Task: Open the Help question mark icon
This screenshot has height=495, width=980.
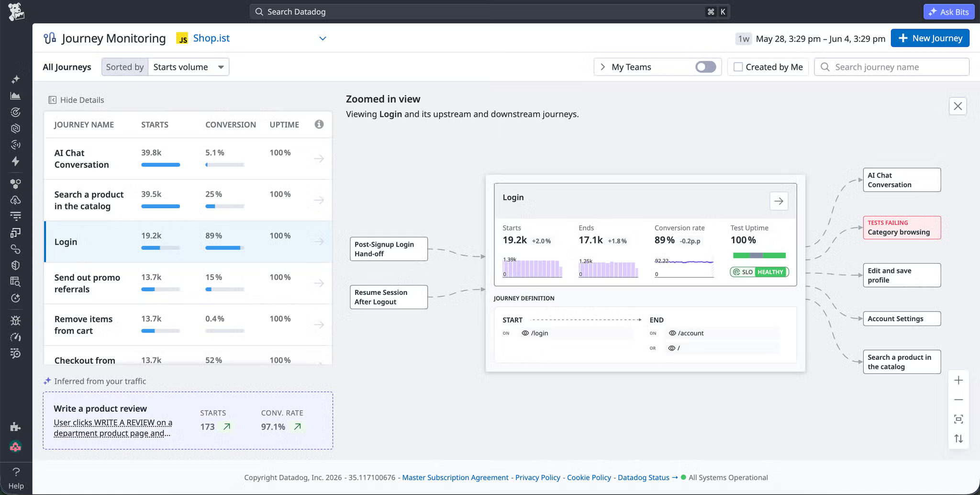Action: 16,472
